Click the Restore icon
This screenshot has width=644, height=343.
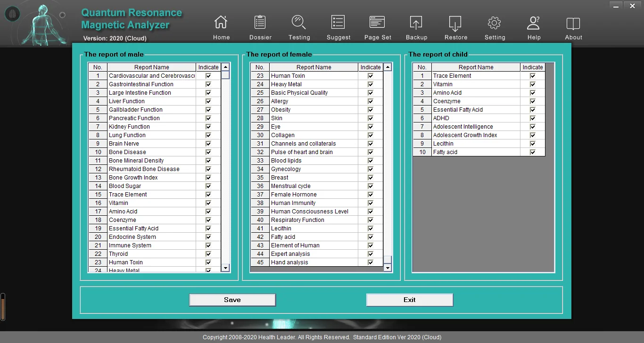tap(456, 27)
